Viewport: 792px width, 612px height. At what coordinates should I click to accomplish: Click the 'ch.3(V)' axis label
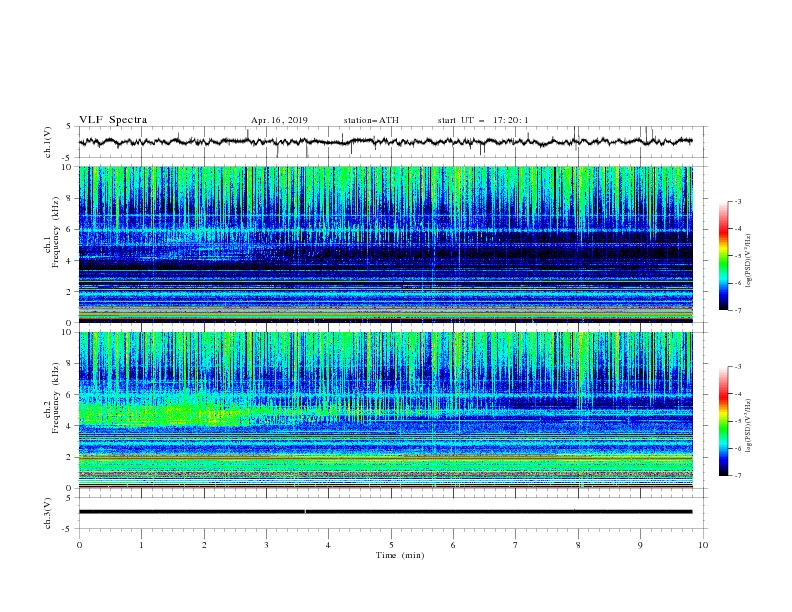point(48,513)
